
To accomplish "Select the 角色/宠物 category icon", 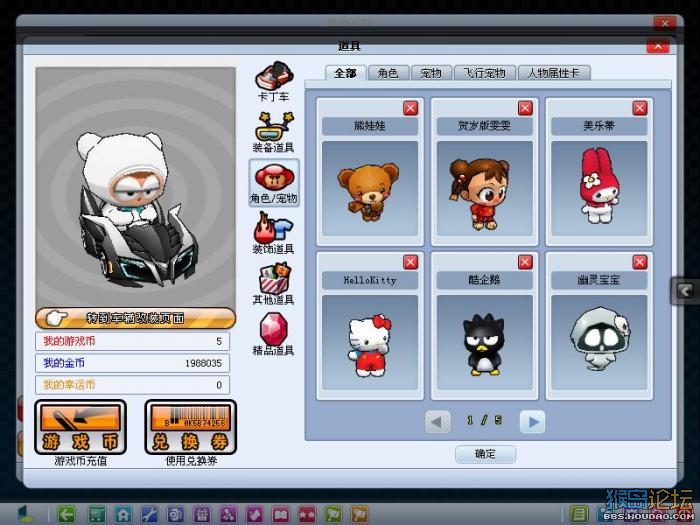I will 274,183.
